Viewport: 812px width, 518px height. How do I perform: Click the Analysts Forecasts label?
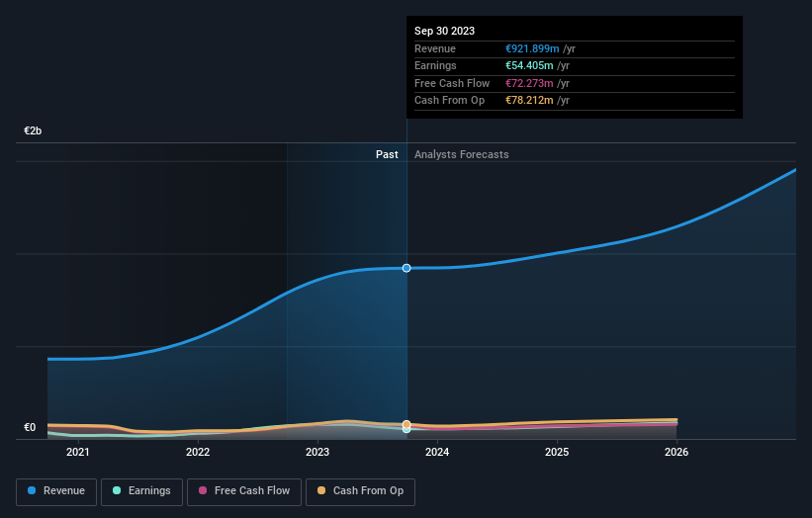pyautogui.click(x=462, y=154)
